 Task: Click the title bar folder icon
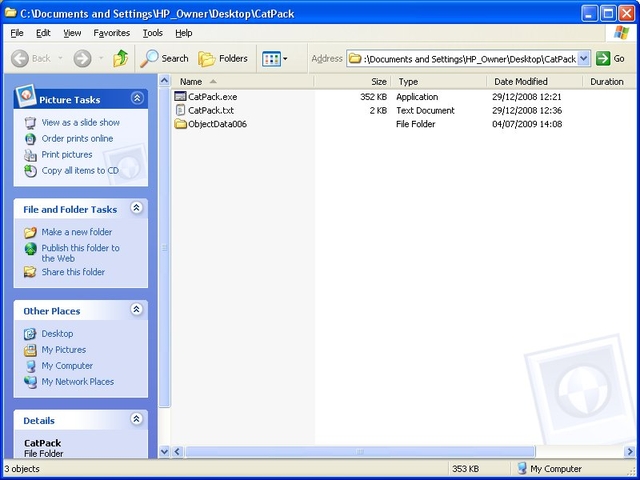click(x=10, y=13)
